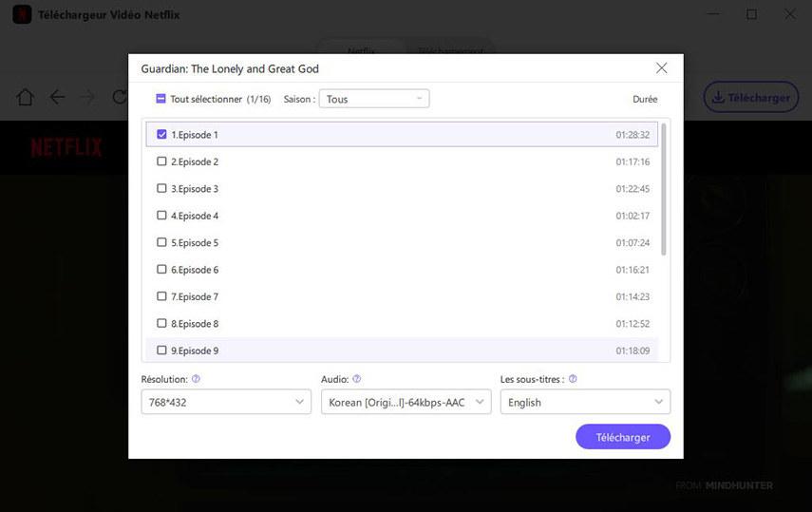Open the Résolution dropdown 768*432
The width and height of the screenshot is (812, 512).
click(x=226, y=402)
